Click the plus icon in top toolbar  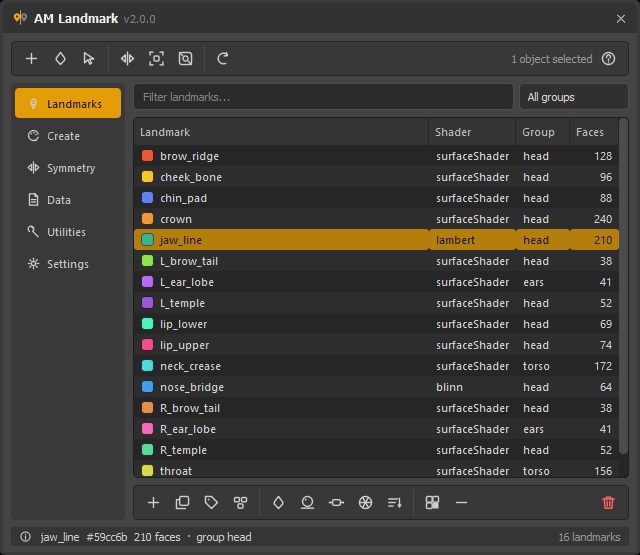click(x=31, y=59)
